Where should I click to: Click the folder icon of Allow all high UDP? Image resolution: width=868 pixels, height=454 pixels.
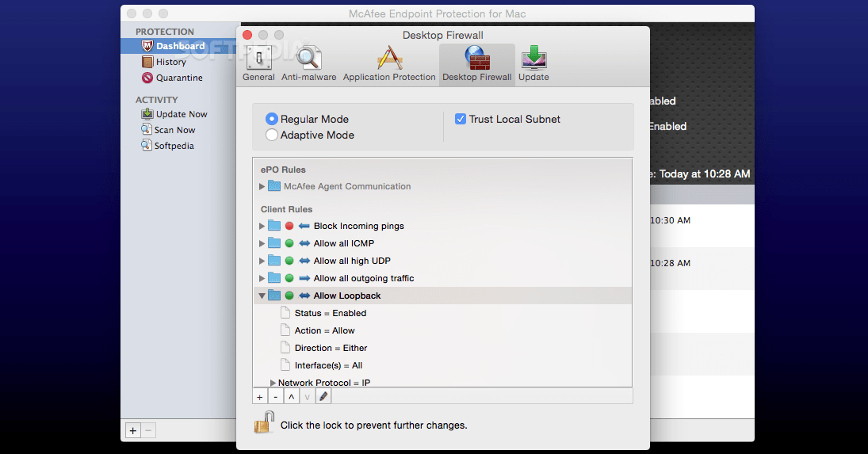tap(274, 261)
